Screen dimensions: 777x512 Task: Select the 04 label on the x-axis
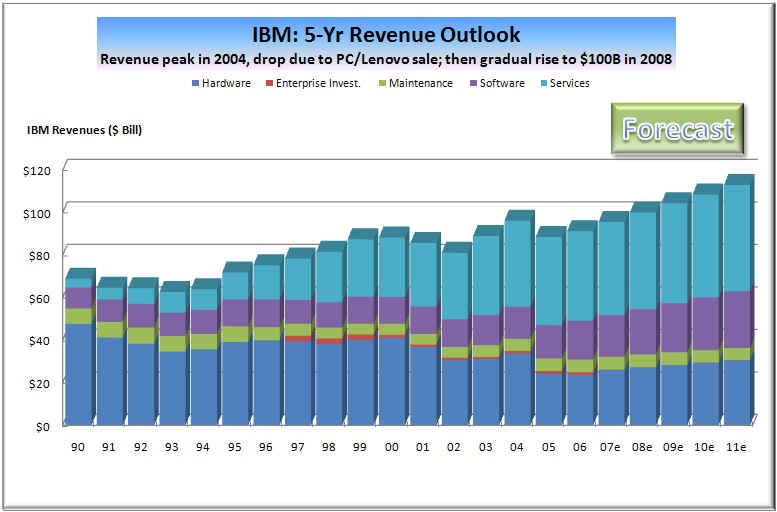coord(518,446)
